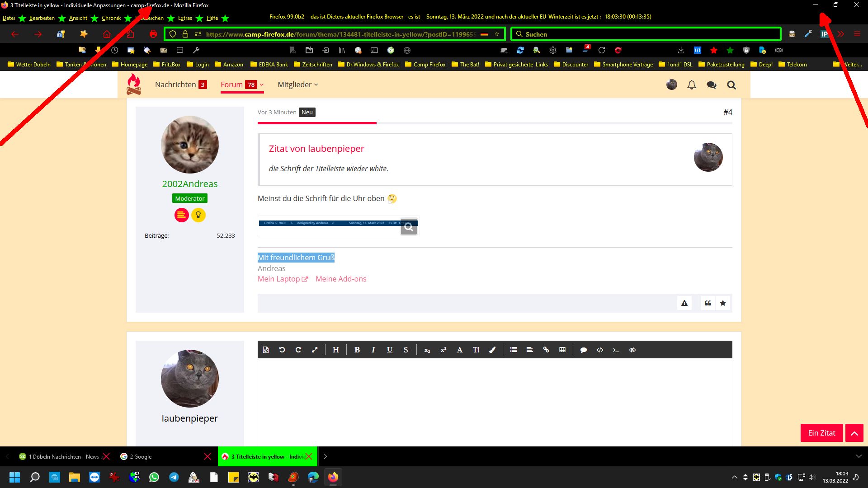Expand the Forum menu chevron
The width and height of the screenshot is (868, 488).
tap(261, 84)
